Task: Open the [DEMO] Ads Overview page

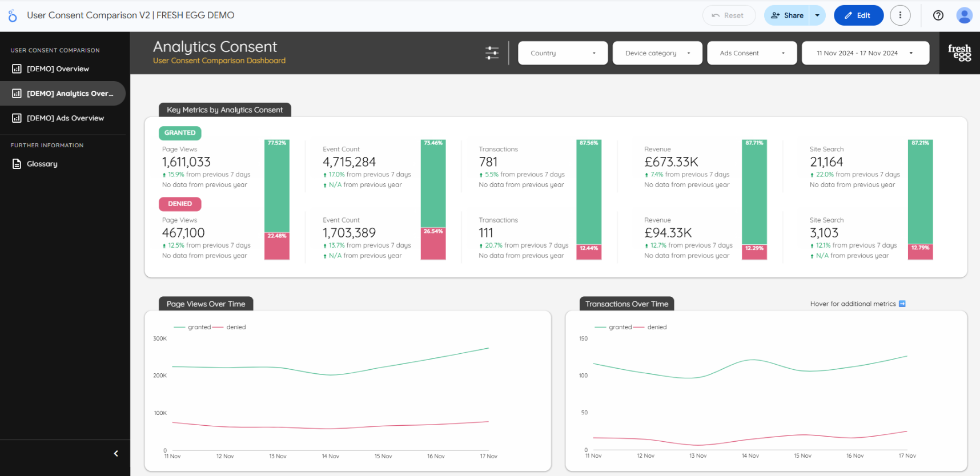Action: (65, 118)
